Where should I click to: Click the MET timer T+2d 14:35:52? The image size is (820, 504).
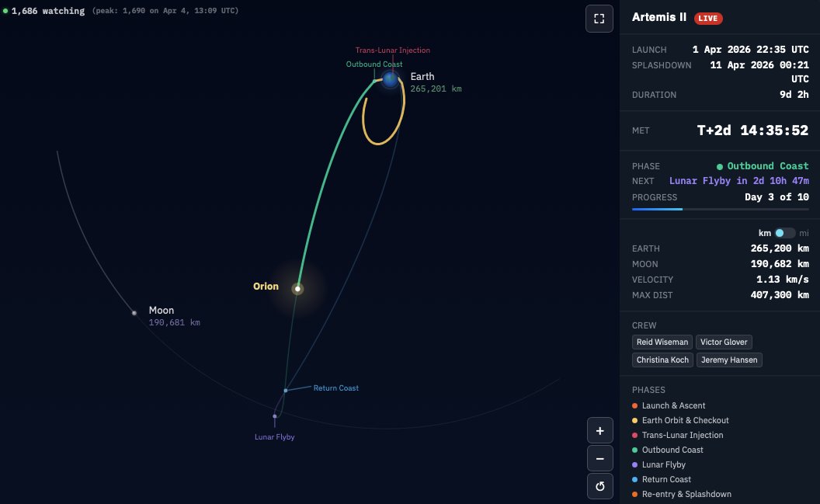tap(752, 130)
